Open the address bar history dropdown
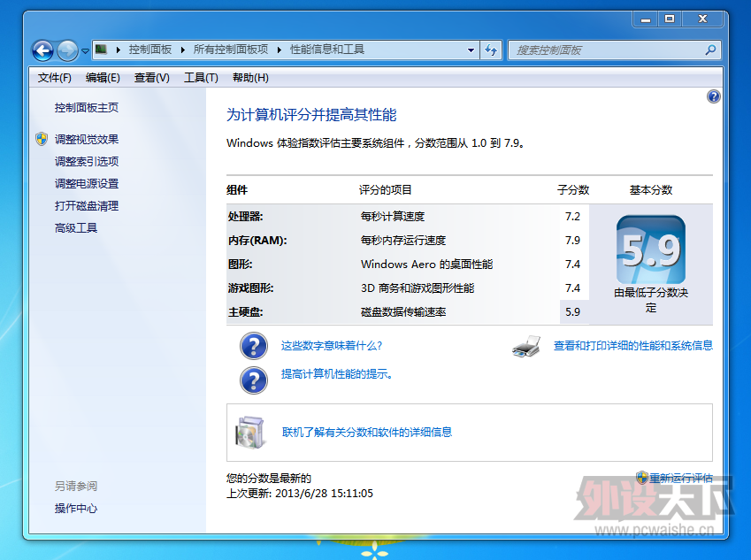This screenshot has width=751, height=560. [x=471, y=50]
